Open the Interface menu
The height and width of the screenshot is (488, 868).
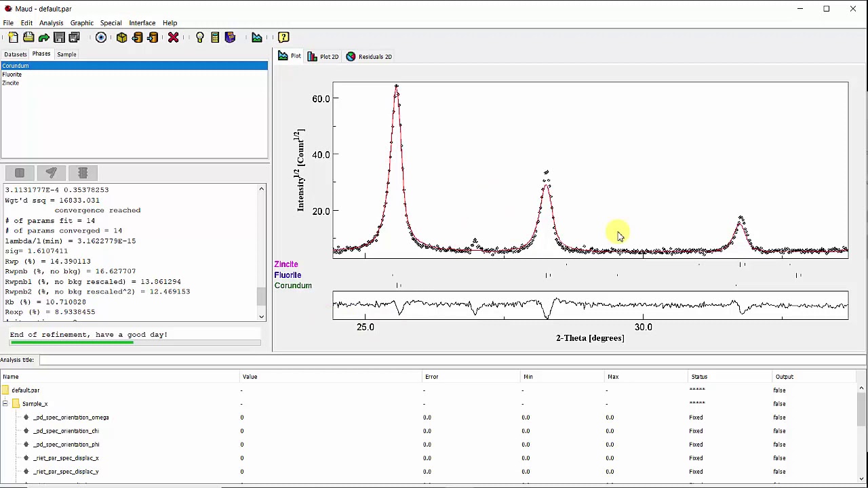(142, 23)
